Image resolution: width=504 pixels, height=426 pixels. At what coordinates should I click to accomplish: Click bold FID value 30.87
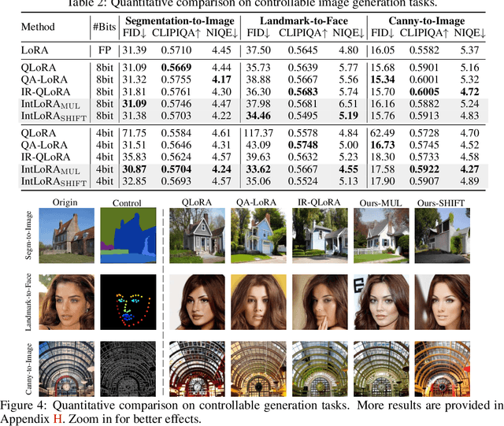pyautogui.click(x=135, y=169)
